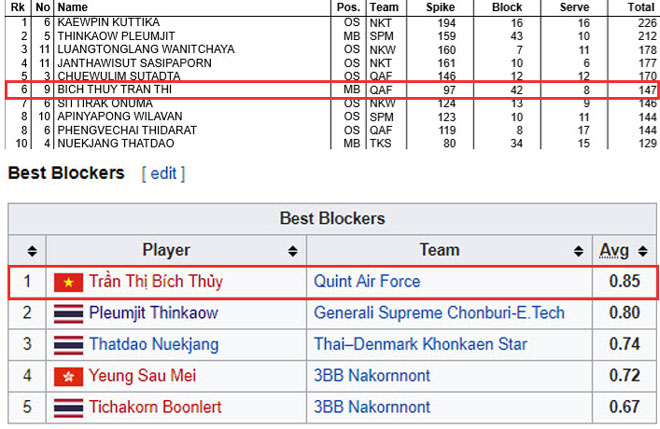Open Pleumjit Thinkaow player link
The image size is (660, 429).
point(153,313)
